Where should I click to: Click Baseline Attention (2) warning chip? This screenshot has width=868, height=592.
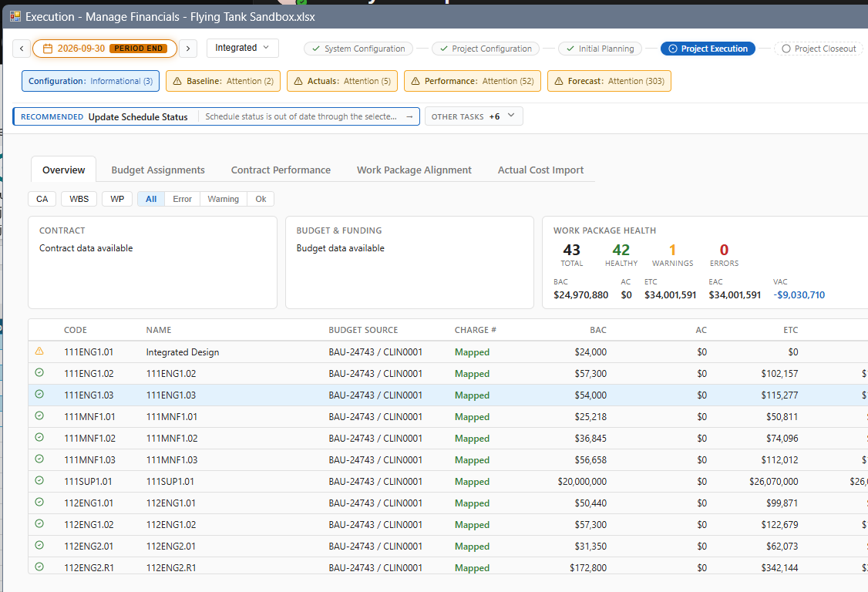pyautogui.click(x=223, y=81)
